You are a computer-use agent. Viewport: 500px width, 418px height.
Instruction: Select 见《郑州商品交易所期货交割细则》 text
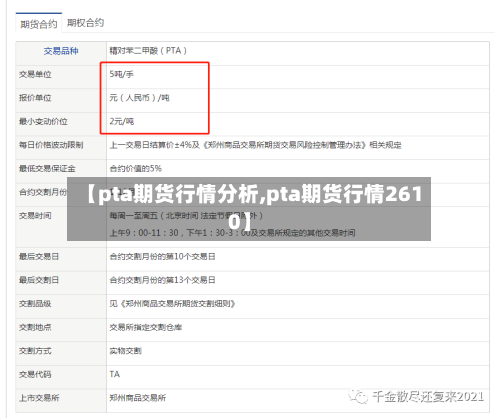(172, 304)
